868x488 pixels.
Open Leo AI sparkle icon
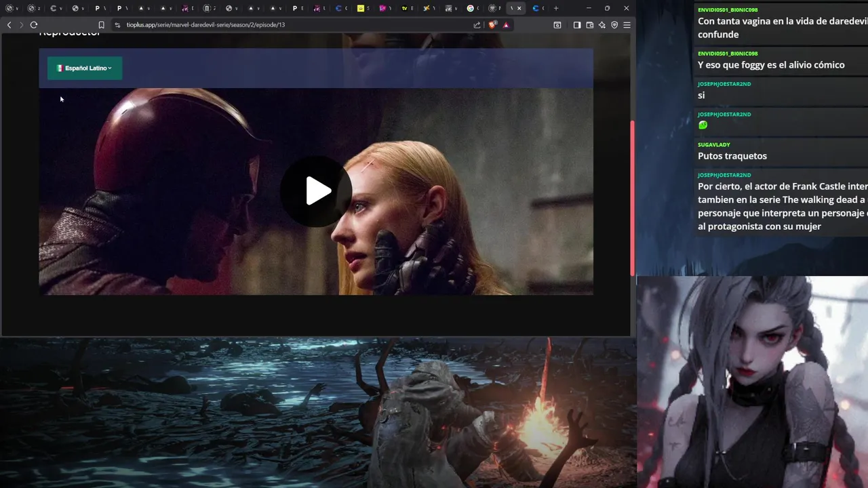[602, 25]
